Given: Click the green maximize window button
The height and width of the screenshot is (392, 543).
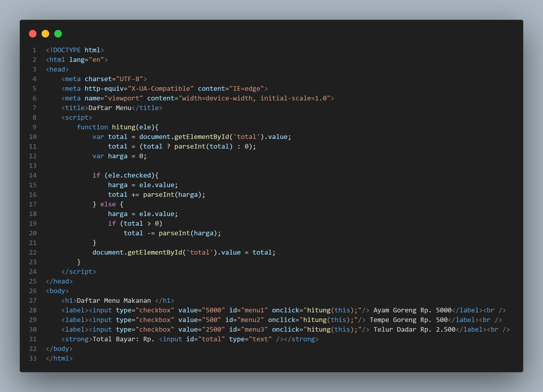Looking at the screenshot, I should pos(58,33).
